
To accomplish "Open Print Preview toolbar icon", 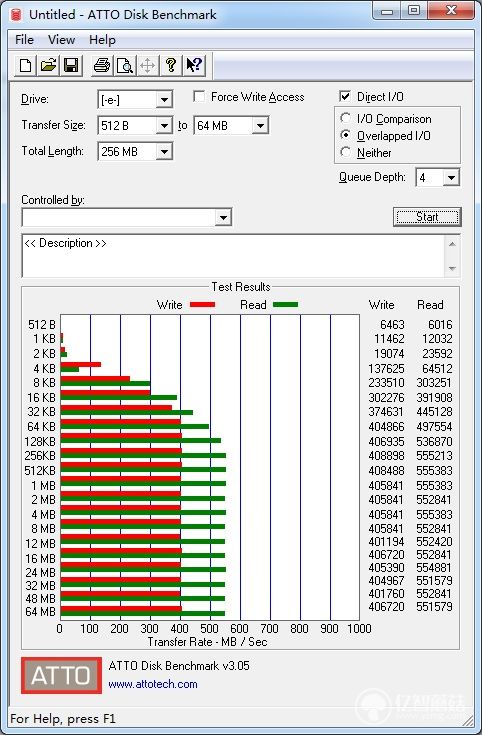I will [x=124, y=65].
